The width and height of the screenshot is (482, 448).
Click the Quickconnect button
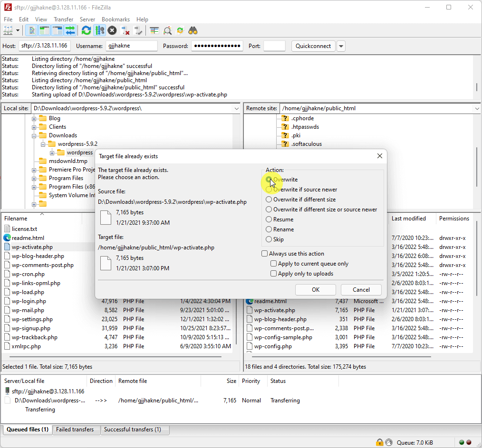313,46
